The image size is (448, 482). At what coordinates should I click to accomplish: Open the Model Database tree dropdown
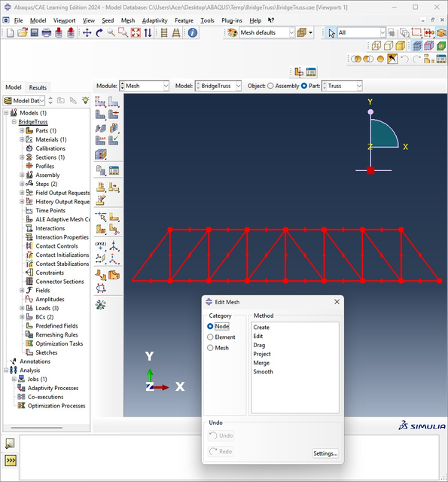coord(24,100)
